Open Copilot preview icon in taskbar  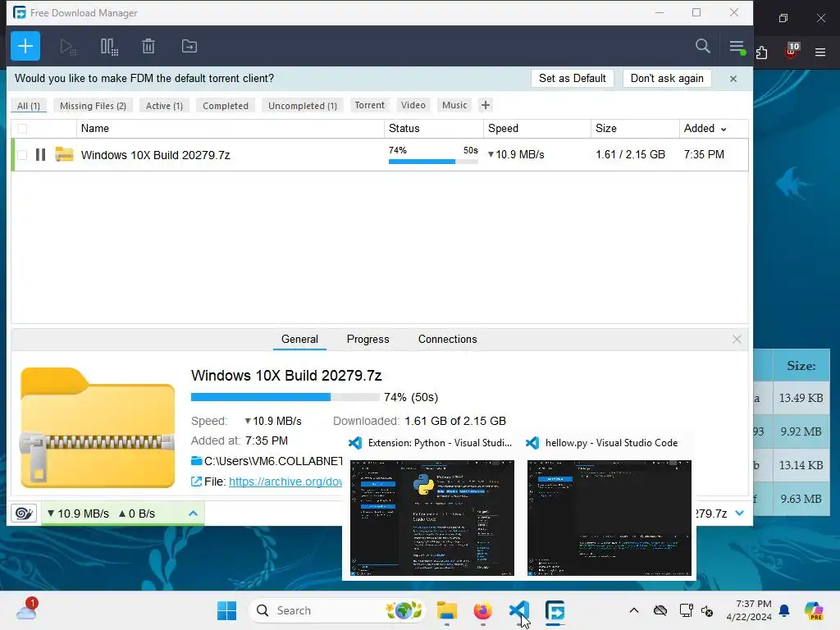pyautogui.click(x=814, y=610)
